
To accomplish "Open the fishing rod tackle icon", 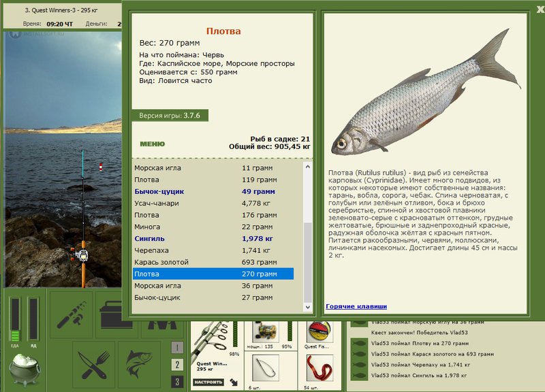I will (72, 314).
